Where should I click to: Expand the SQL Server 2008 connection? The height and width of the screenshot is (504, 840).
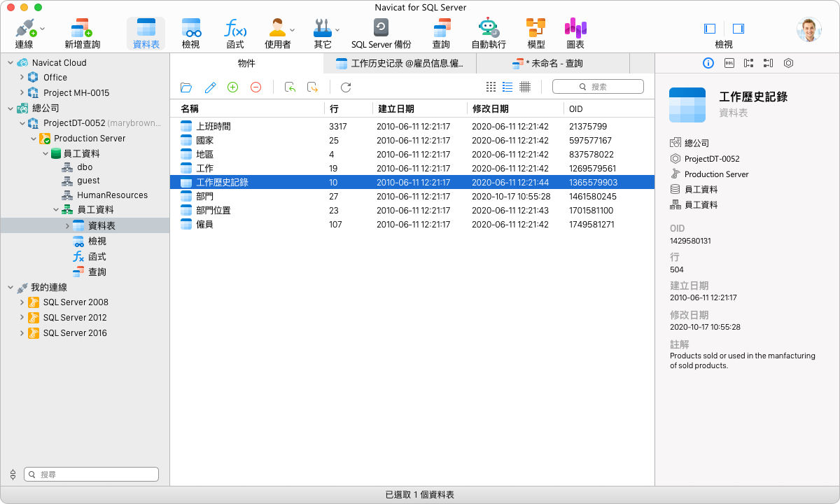point(22,302)
